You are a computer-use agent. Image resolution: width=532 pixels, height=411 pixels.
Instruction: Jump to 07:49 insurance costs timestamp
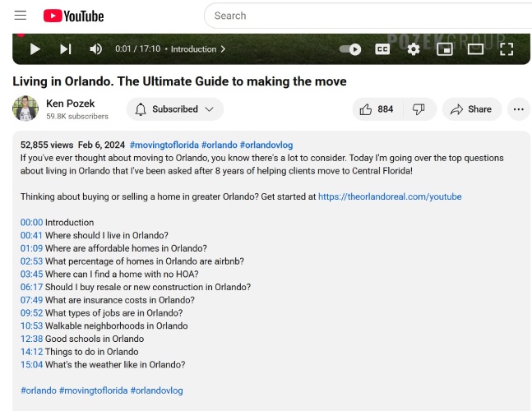pos(31,300)
